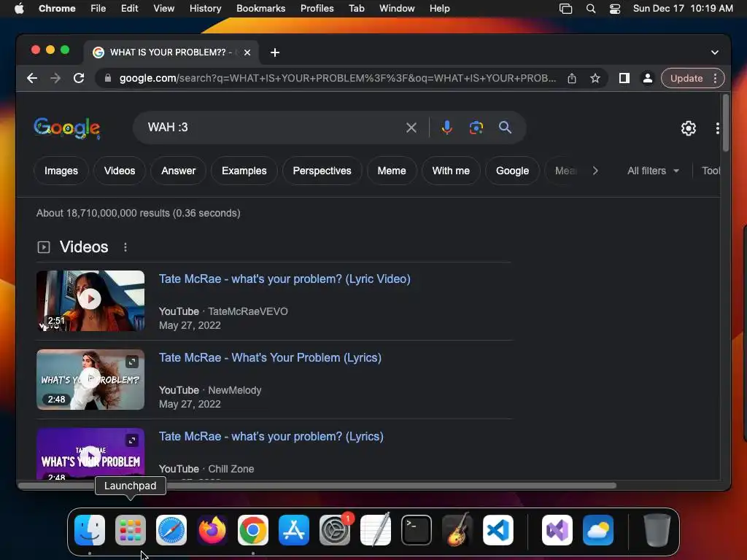This screenshot has height=560, width=747.
Task: Expand preview on Chill Zone thumbnail corner icon
Action: [132, 440]
